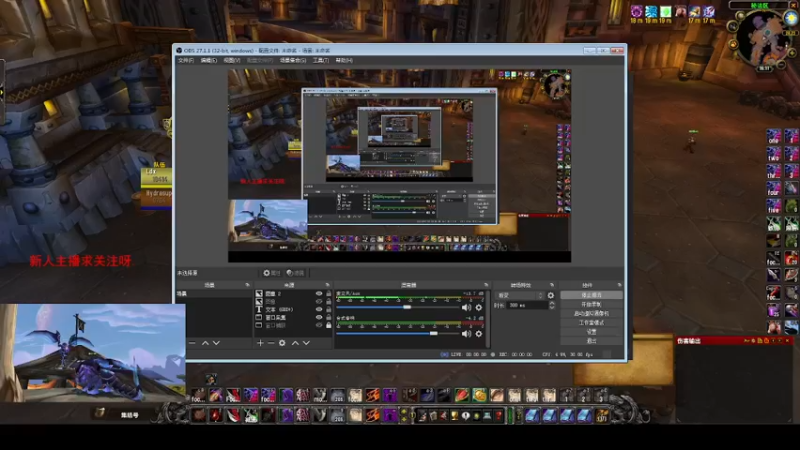Open the 视图(V) menu
Screen dimensions: 800x450
click(231, 60)
